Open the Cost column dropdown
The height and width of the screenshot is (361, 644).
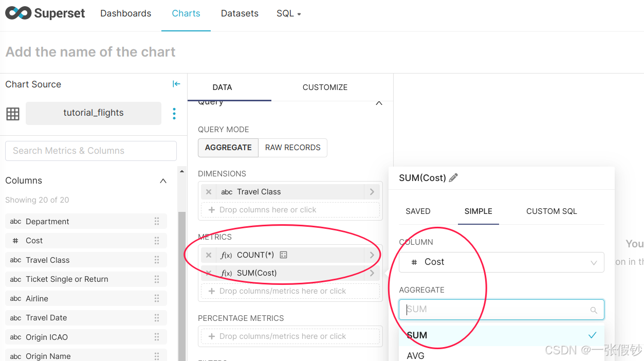coord(501,262)
